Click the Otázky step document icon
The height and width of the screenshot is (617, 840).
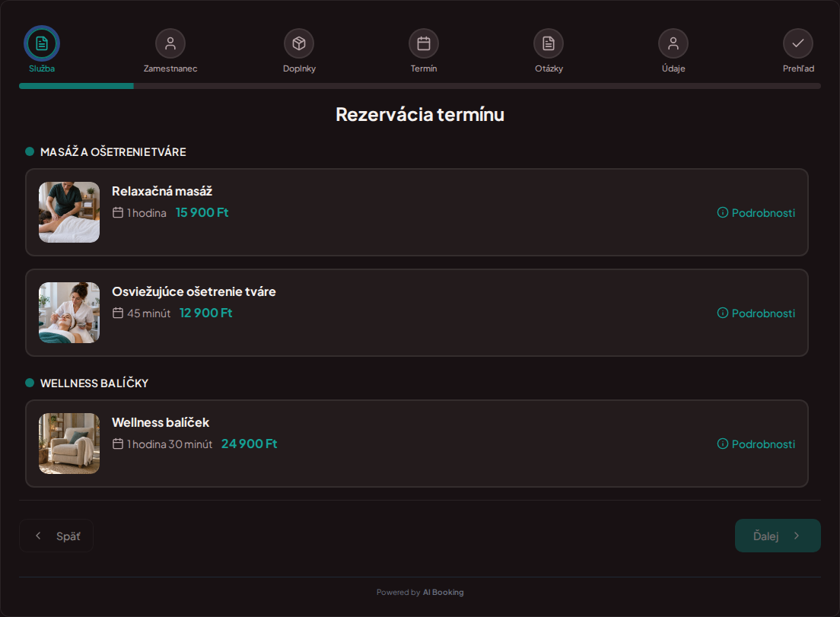click(549, 43)
